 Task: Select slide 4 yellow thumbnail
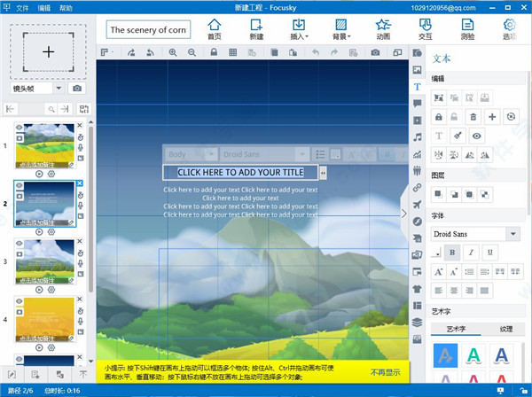[45, 319]
